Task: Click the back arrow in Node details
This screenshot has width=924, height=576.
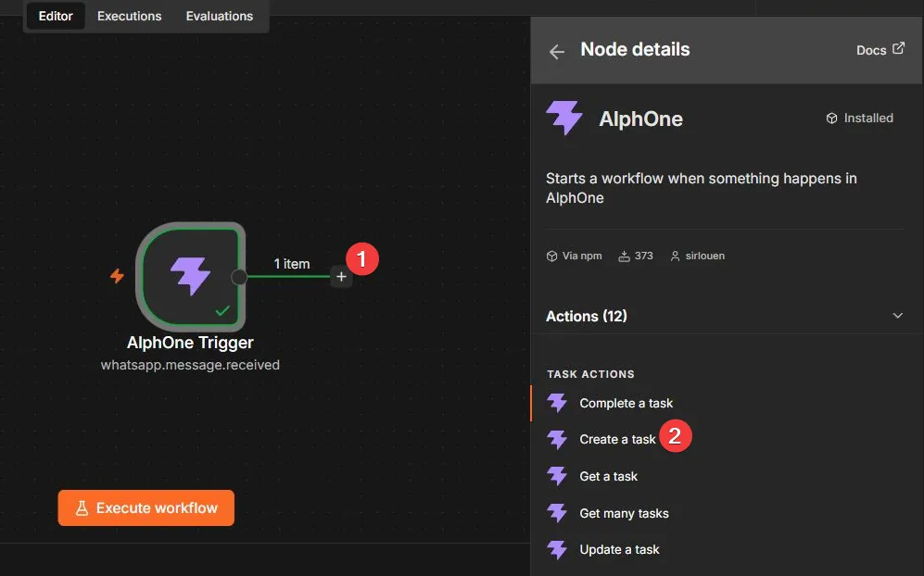Action: point(557,51)
